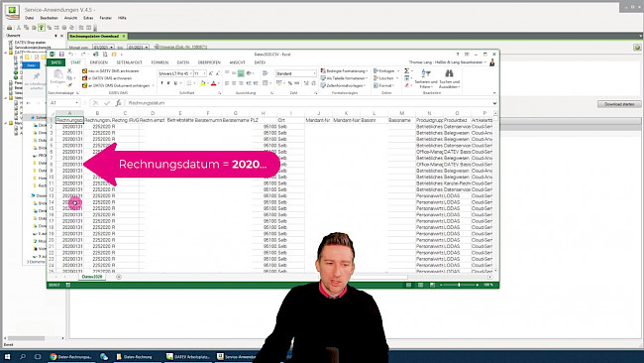Switch to the ANSICHT ribbon tab

pyautogui.click(x=237, y=62)
